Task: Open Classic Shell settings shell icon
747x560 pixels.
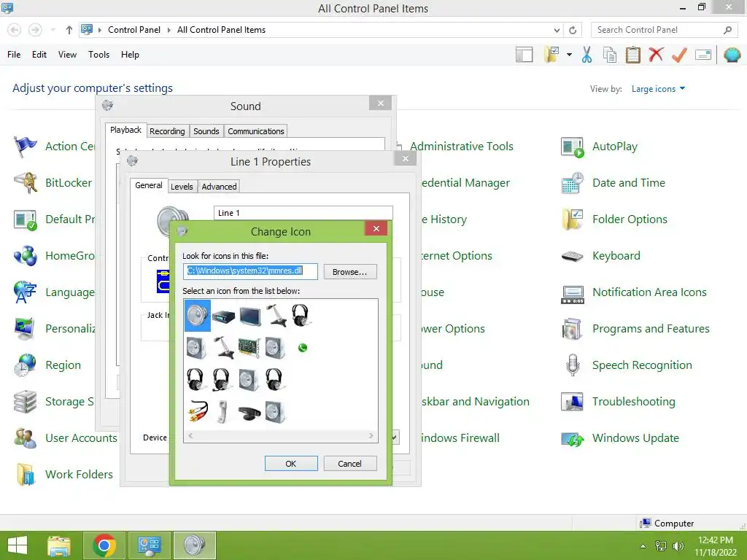Action: pos(732,55)
